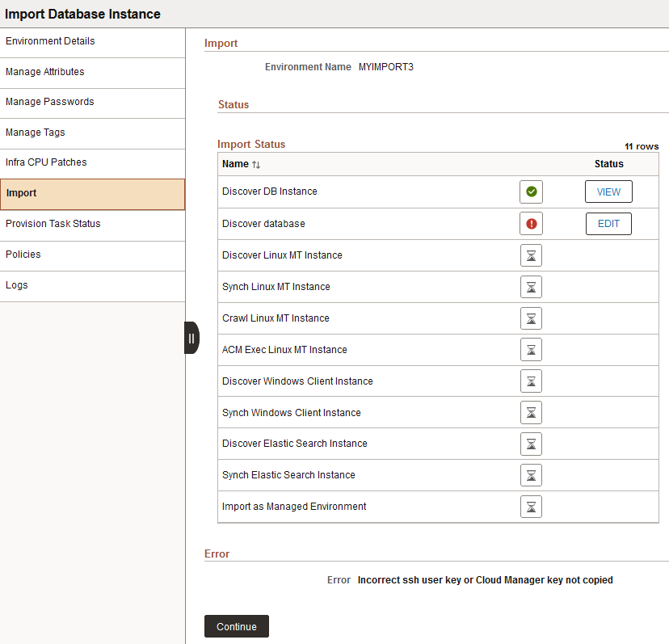The width and height of the screenshot is (669, 644).
Task: Click the Crawl Linux MT Instance row name
Action: pyautogui.click(x=276, y=318)
